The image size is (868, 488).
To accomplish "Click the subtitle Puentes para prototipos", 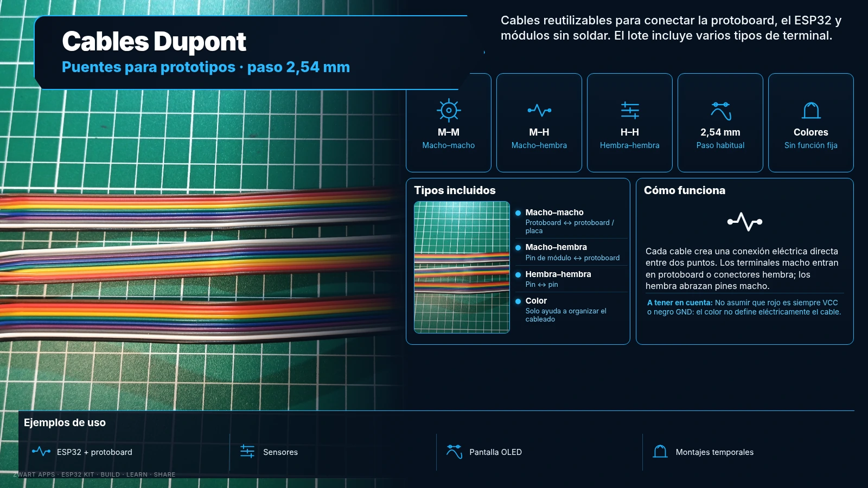I will tap(149, 67).
